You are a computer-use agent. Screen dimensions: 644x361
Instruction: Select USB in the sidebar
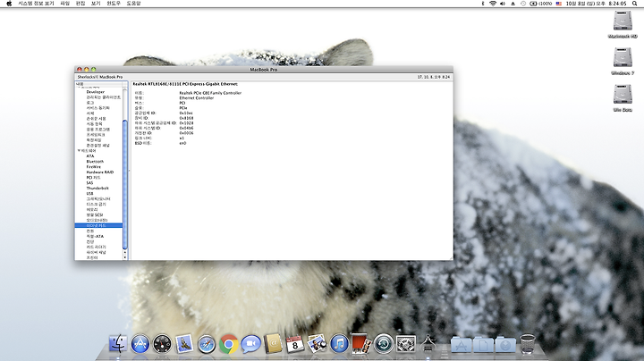[89, 193]
